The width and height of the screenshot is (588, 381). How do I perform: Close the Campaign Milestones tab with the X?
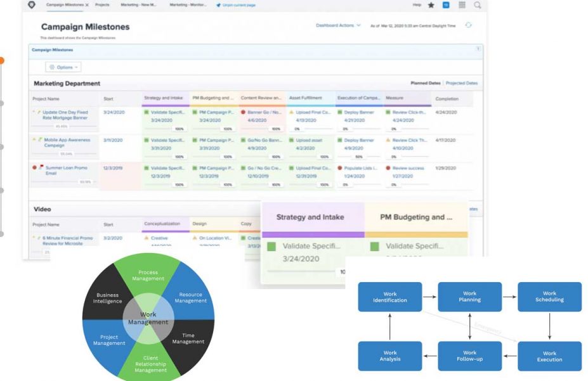(x=87, y=5)
